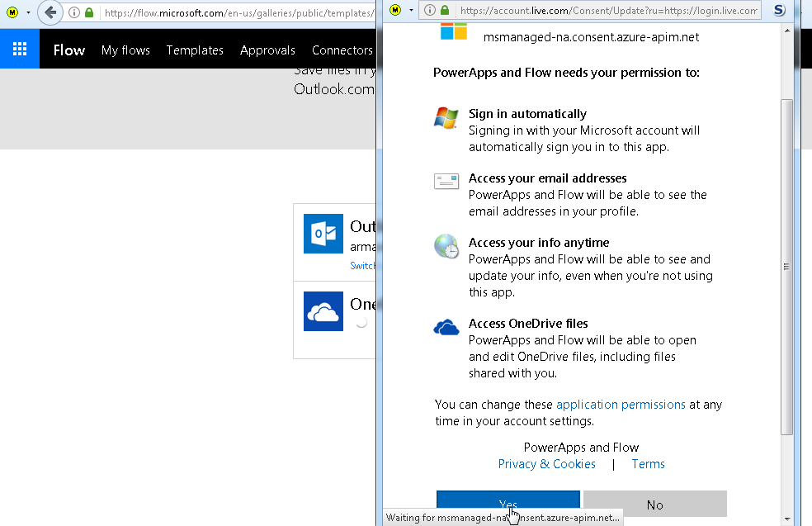Click the OneDrive connector icon

click(323, 311)
